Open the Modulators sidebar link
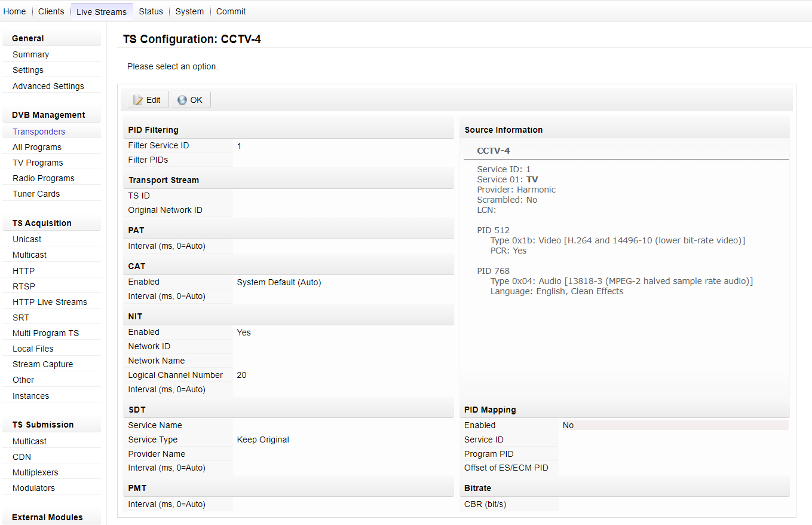 coord(33,488)
